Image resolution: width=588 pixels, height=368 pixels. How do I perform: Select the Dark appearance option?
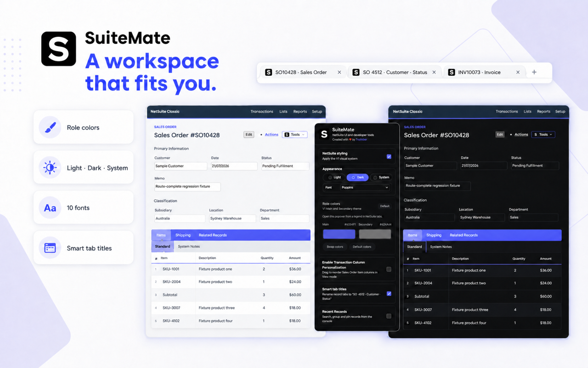pos(357,177)
